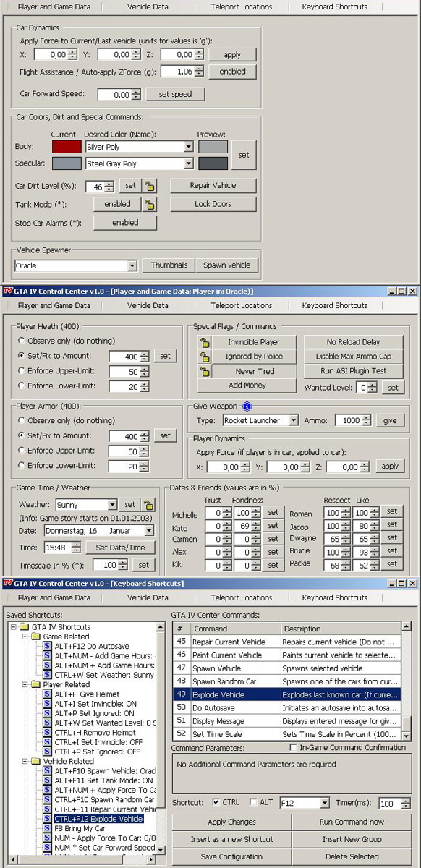Select Enforce Lower-Limit under Player Armor
421x868 pixels.
tap(22, 466)
